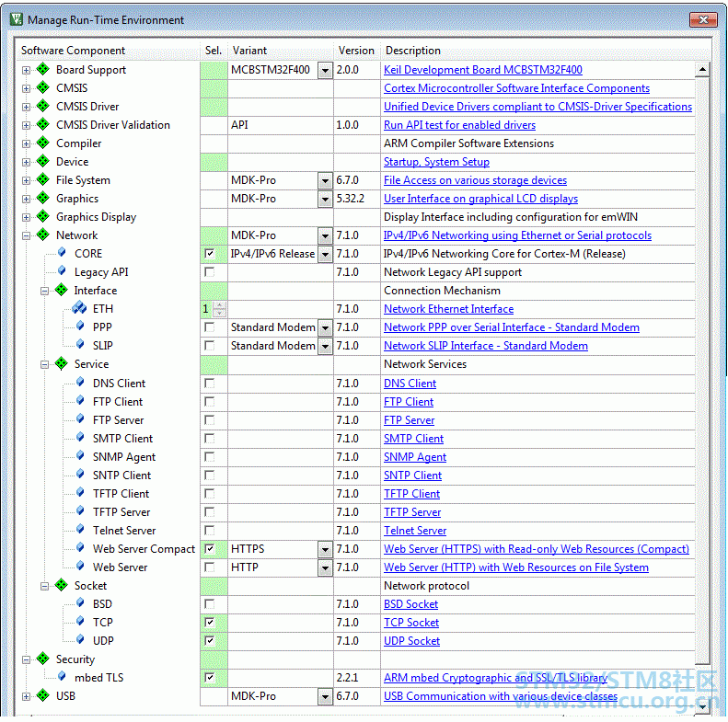Collapse the Network tree node
This screenshot has width=728, height=722.
(26, 235)
